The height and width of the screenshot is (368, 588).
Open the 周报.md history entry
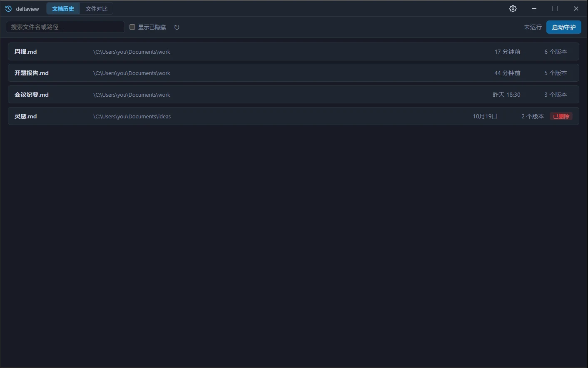coord(294,52)
